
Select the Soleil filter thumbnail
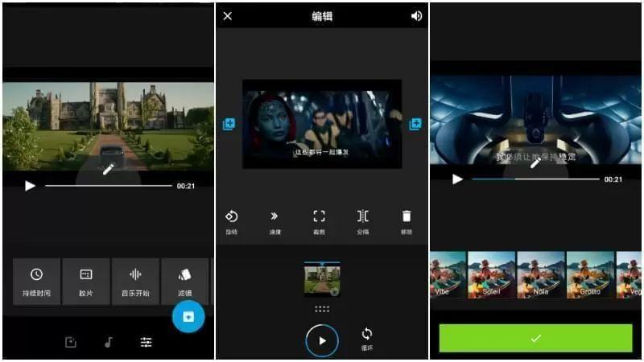tap(492, 274)
